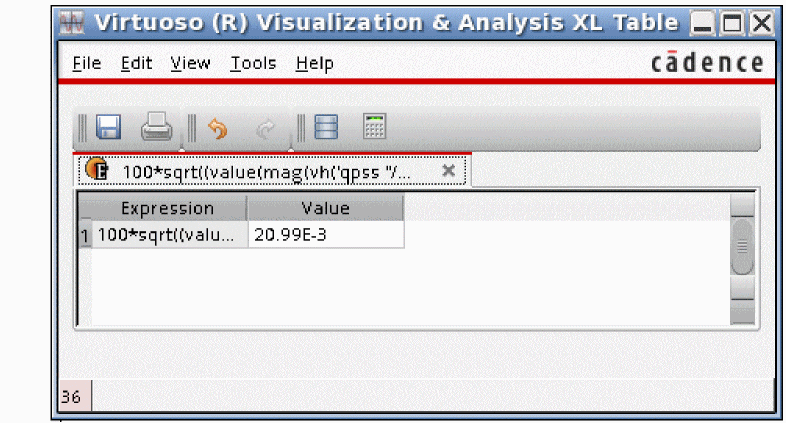Select row number 1 header

coord(85,235)
